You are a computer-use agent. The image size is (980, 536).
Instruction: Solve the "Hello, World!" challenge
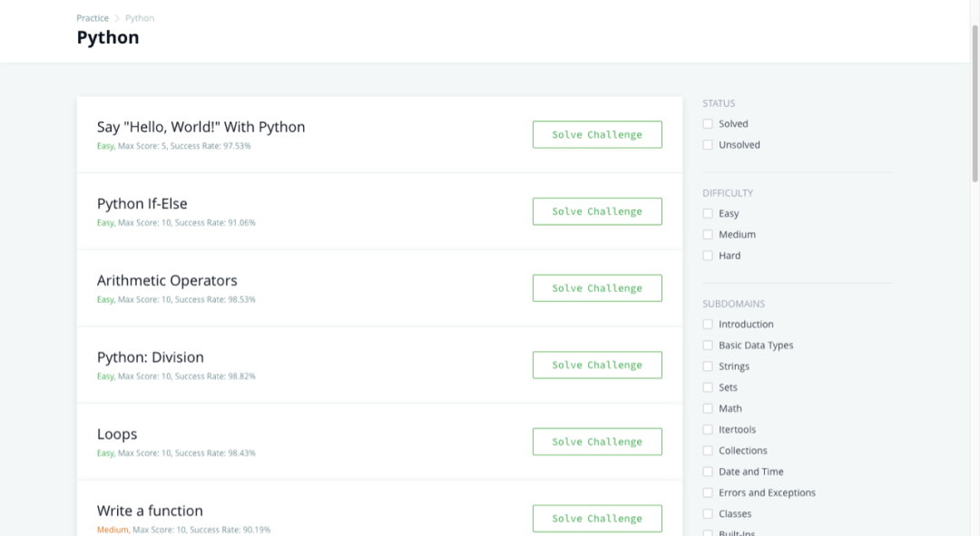coord(597,135)
